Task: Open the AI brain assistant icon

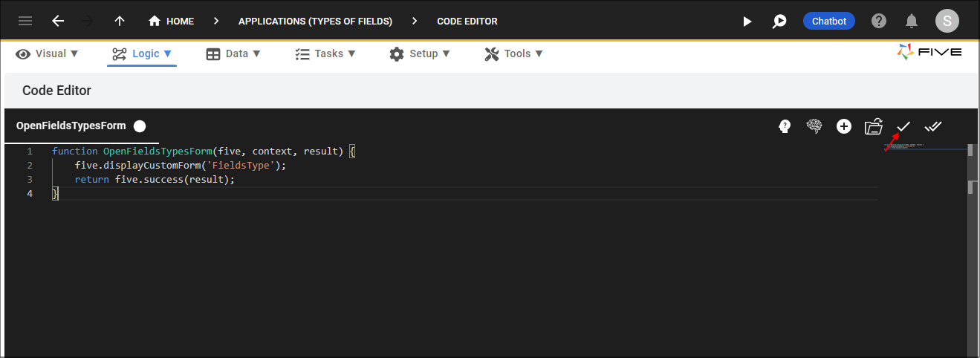Action: pos(814,126)
